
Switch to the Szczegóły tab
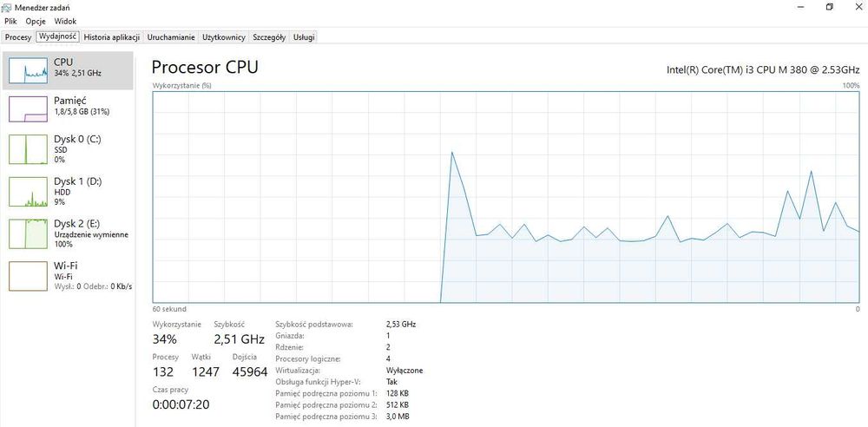point(269,37)
